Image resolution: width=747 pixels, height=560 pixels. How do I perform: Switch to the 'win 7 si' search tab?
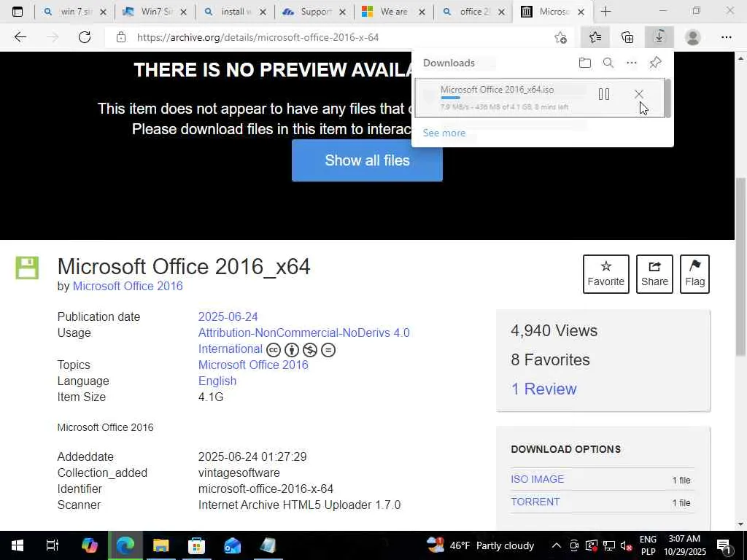coord(74,12)
